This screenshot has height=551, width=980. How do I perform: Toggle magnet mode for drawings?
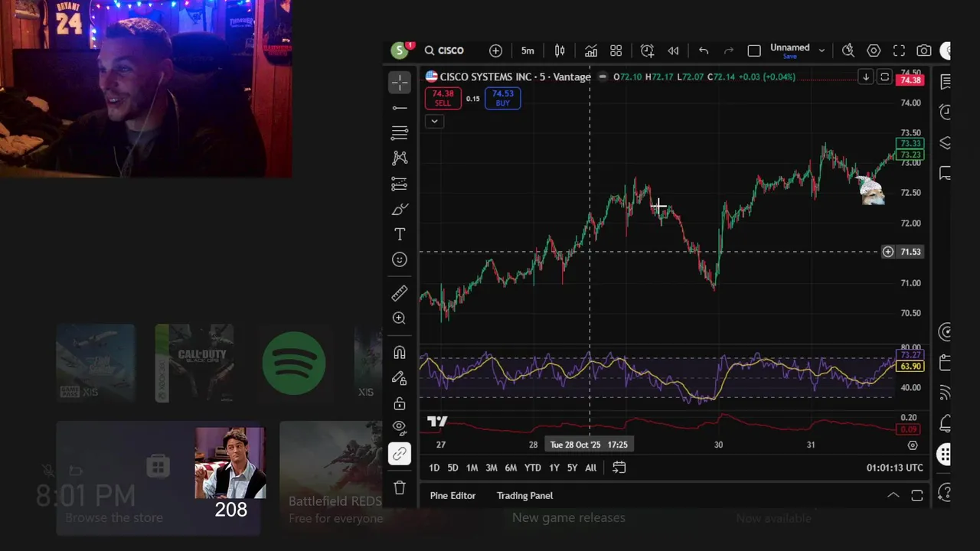pos(400,353)
